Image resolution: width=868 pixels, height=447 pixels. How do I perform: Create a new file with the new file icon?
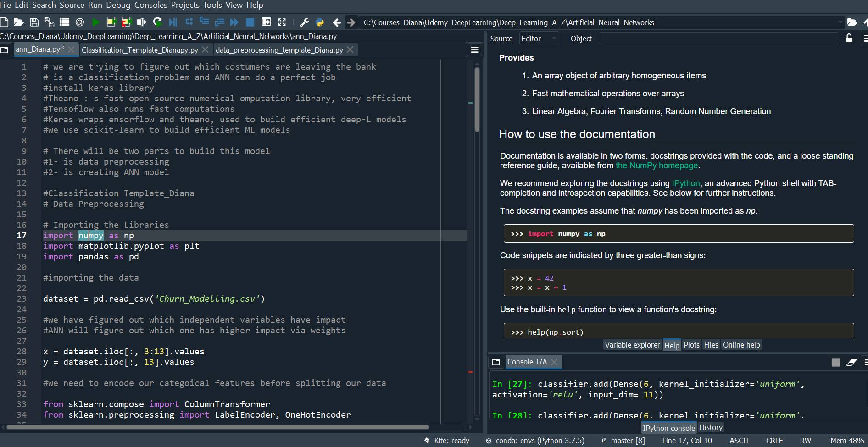click(x=6, y=22)
